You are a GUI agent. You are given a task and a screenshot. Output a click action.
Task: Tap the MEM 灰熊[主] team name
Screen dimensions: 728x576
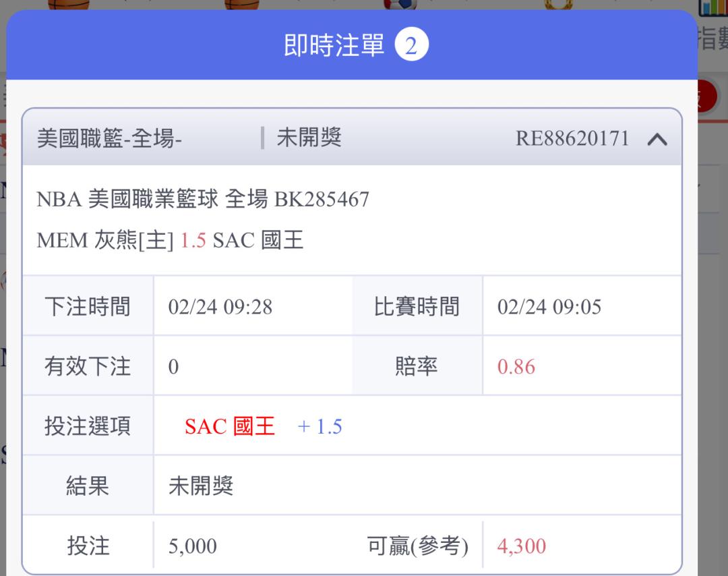[x=105, y=241]
